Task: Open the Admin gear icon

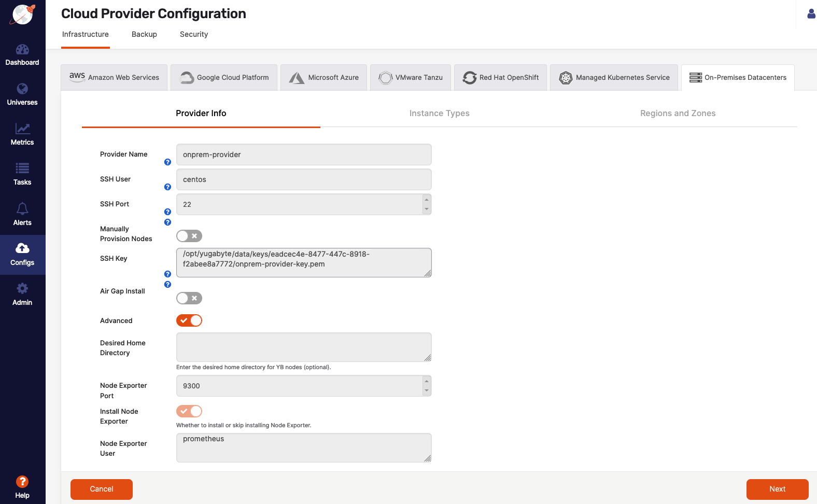Action: [x=22, y=288]
